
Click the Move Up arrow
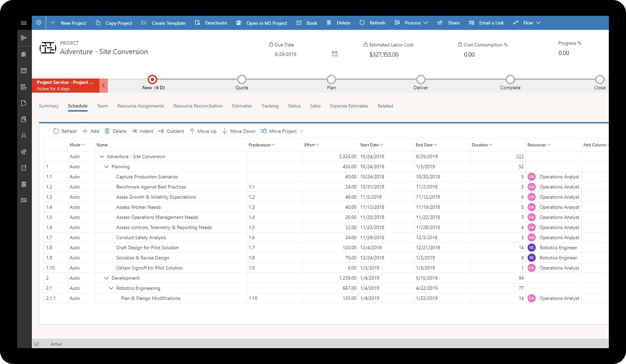click(192, 131)
